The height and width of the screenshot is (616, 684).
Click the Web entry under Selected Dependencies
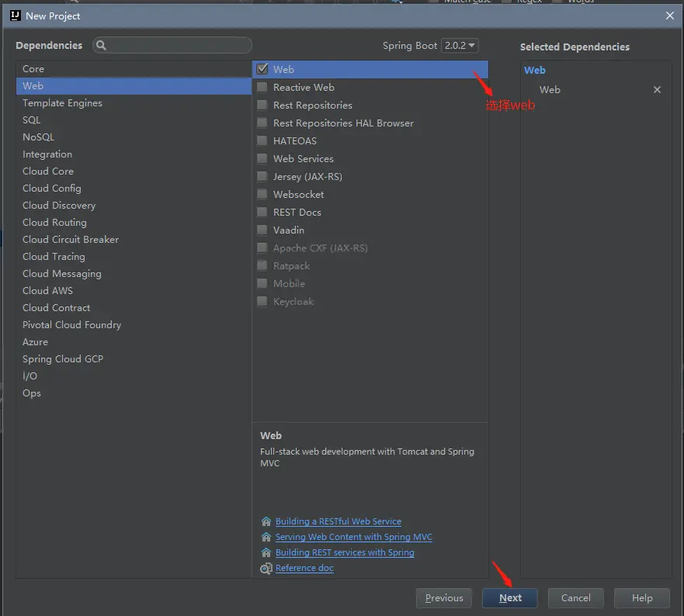pyautogui.click(x=550, y=90)
